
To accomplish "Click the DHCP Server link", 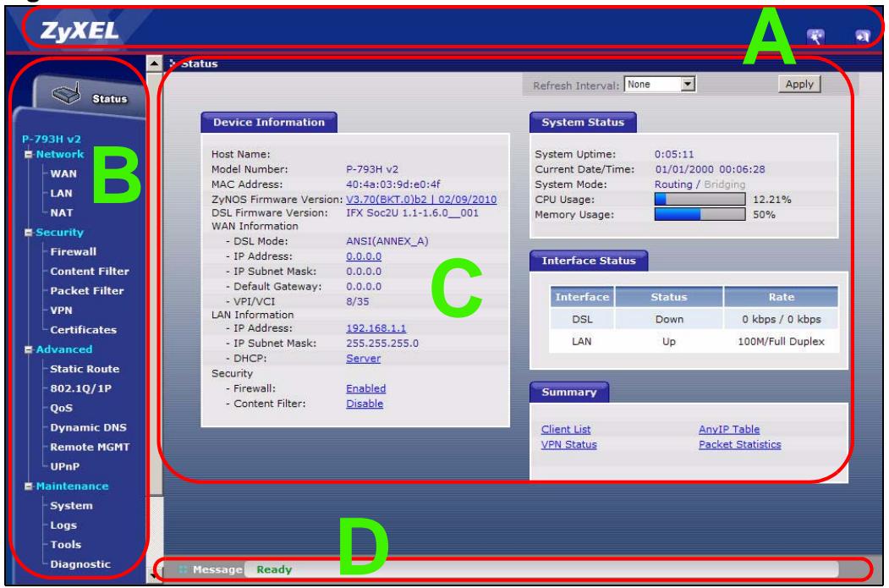I will click(364, 359).
